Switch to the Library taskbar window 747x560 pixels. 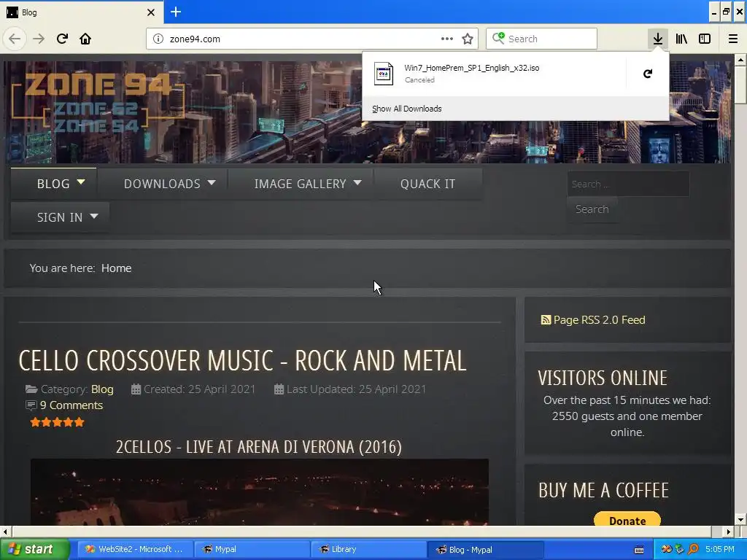pyautogui.click(x=368, y=549)
